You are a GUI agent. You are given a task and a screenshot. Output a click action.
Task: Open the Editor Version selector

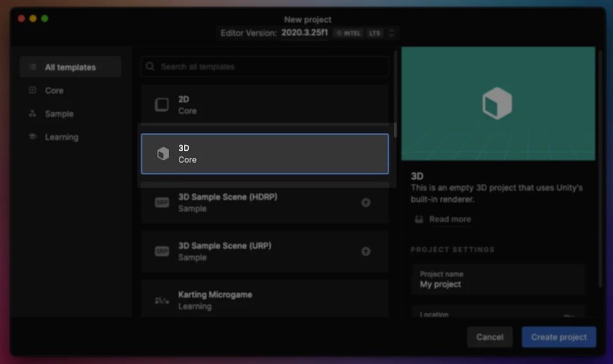(x=308, y=33)
